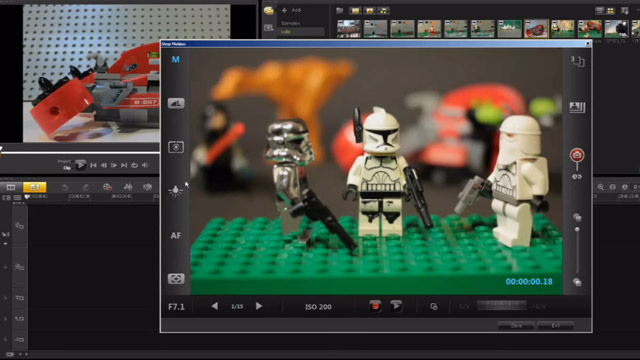Open the auto capture settings icon at top right

578,61
